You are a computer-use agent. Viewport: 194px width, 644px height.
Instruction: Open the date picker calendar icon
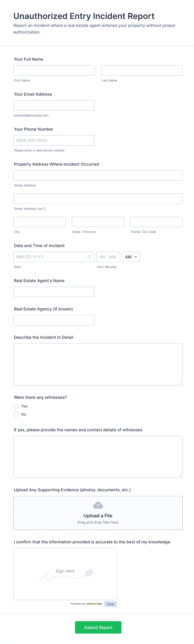(x=89, y=257)
